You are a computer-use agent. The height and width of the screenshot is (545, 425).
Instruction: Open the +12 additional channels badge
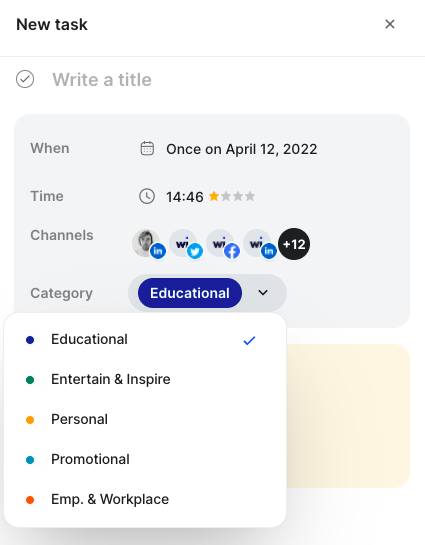tap(294, 244)
